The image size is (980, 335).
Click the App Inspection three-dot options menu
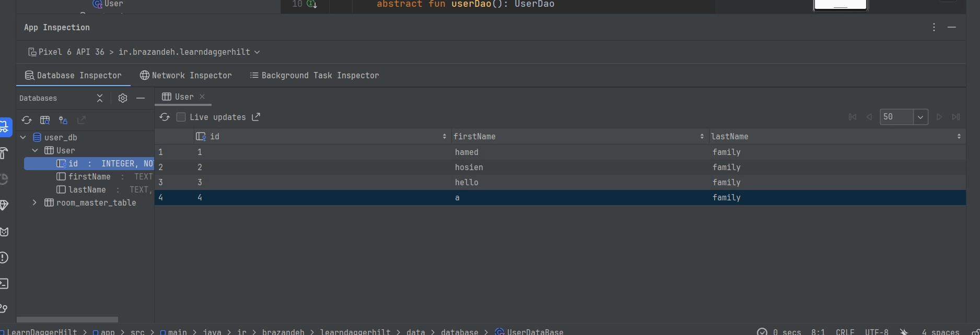[x=934, y=27]
